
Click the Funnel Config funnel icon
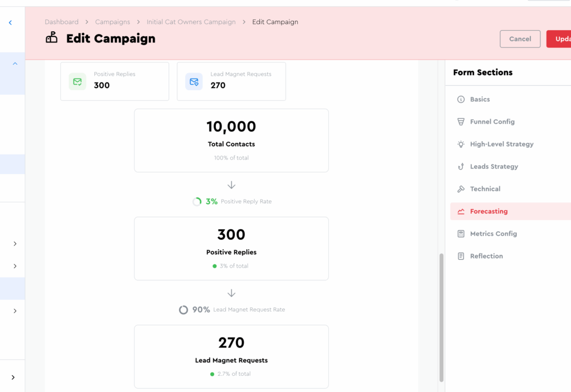[x=461, y=122]
